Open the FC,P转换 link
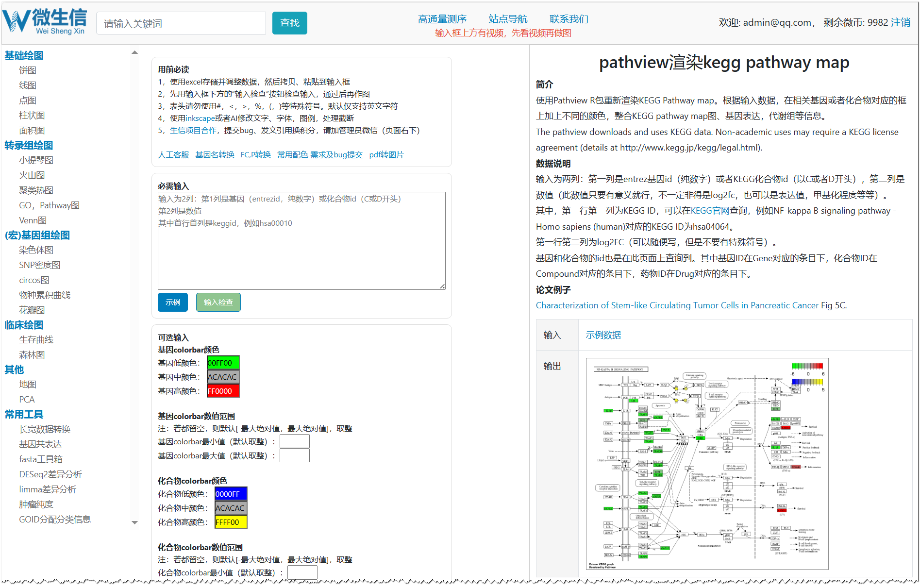 pyautogui.click(x=256, y=154)
